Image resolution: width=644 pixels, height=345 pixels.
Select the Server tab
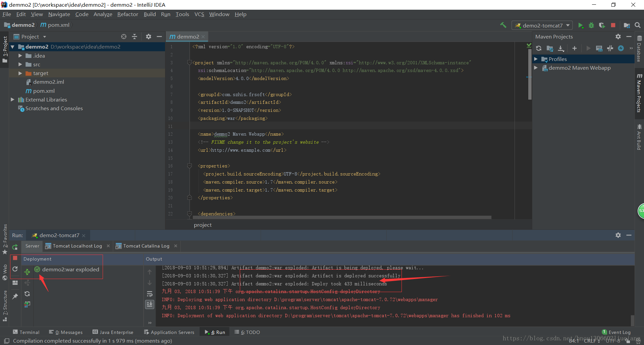(32, 246)
